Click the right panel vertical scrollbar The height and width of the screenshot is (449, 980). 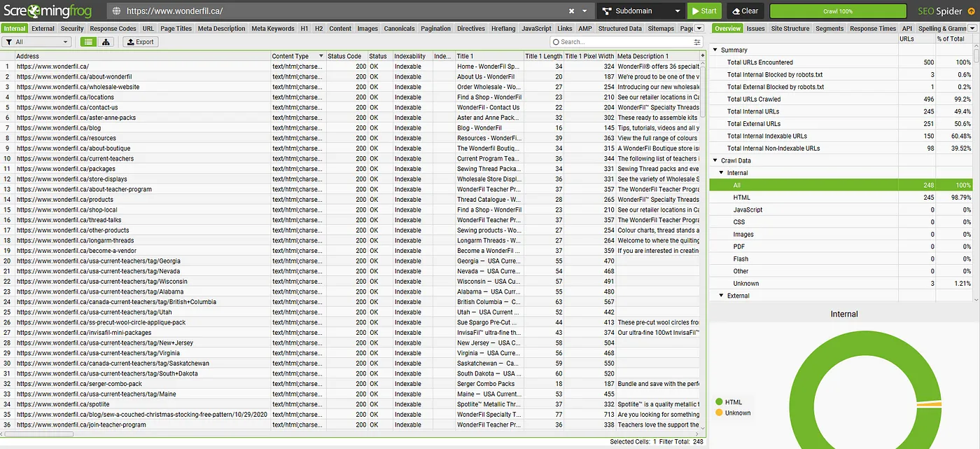[x=976, y=56]
